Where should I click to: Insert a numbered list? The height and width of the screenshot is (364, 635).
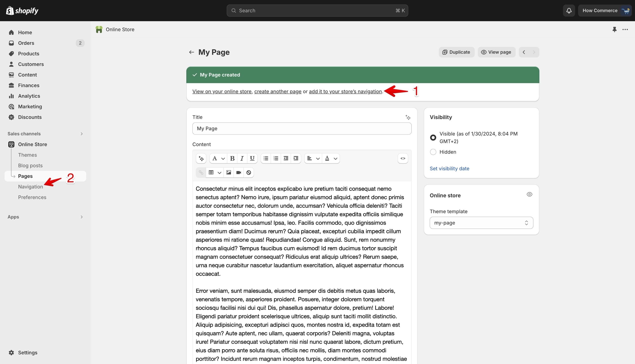(x=276, y=158)
